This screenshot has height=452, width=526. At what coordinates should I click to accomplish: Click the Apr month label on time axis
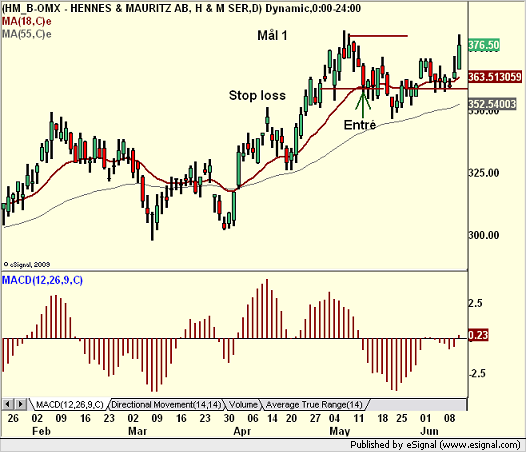click(242, 431)
